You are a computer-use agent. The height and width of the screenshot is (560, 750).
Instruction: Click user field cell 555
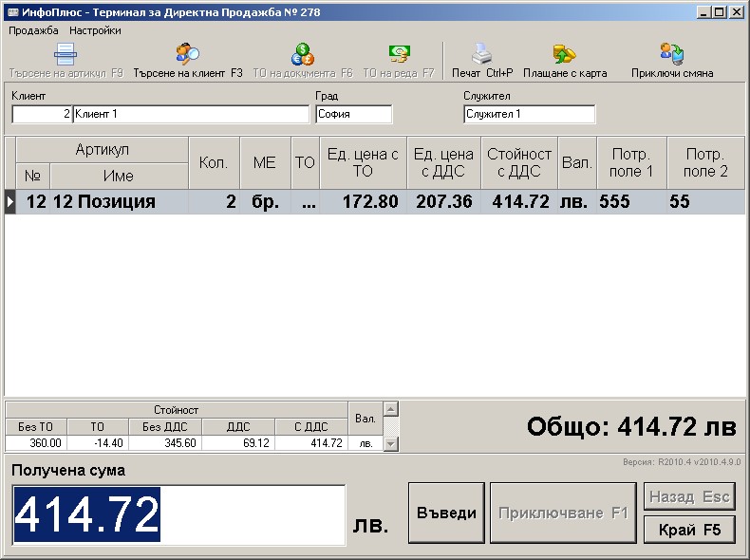(632, 201)
